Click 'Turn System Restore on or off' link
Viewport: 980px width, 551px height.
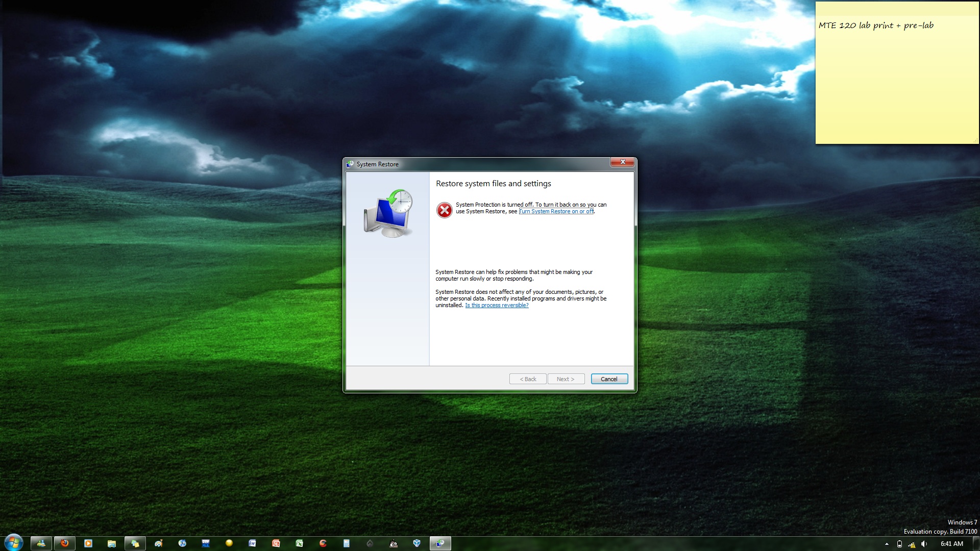click(x=556, y=211)
